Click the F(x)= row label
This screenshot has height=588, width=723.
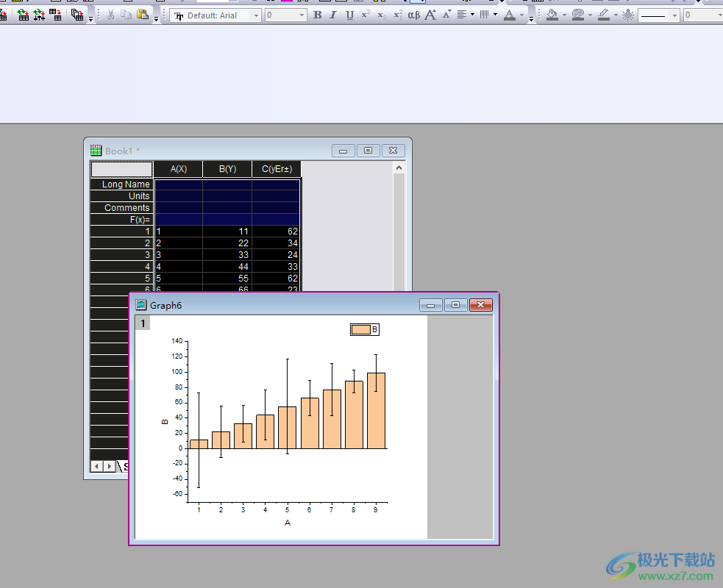point(122,220)
